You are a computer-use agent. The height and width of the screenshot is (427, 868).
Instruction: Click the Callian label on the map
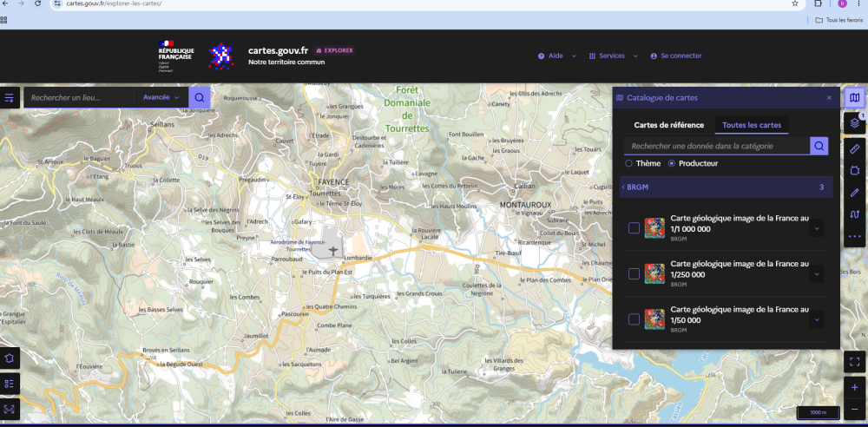pos(525,186)
